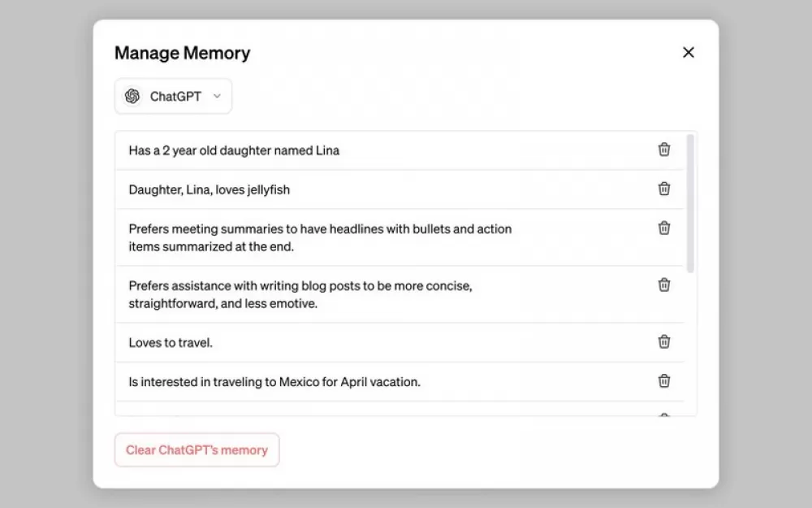Delete the 'Loves to travel' memory
This screenshot has width=812, height=508.
coord(664,341)
